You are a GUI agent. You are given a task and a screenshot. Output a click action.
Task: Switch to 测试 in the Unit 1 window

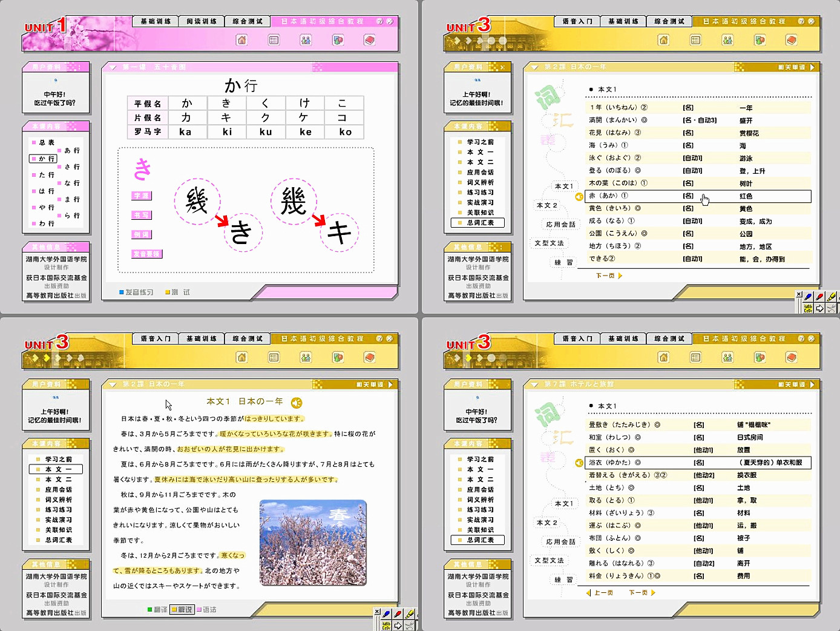pyautogui.click(x=177, y=292)
